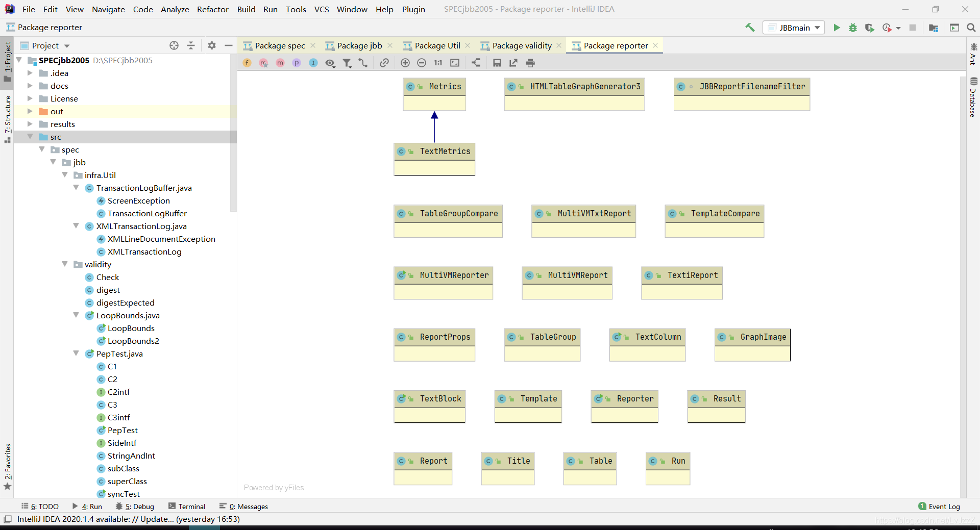Click IDEA update available status message
Screen dimensions: 980x530
(x=129, y=519)
